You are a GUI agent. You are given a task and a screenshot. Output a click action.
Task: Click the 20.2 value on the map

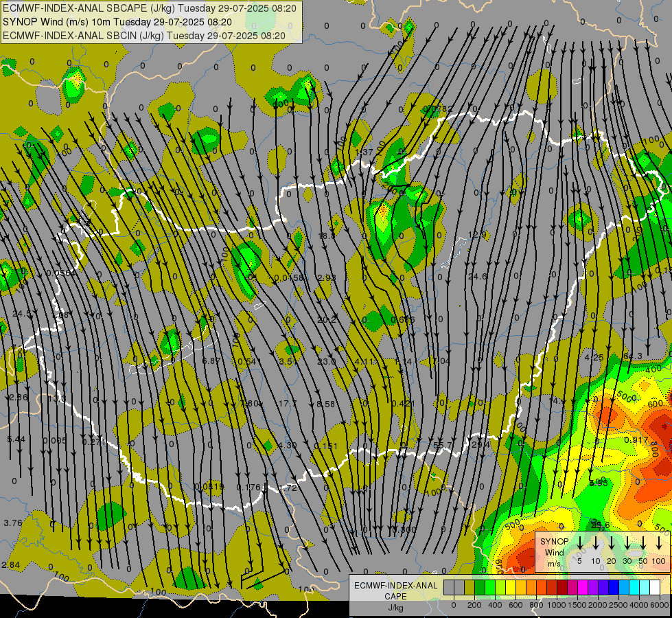327,319
